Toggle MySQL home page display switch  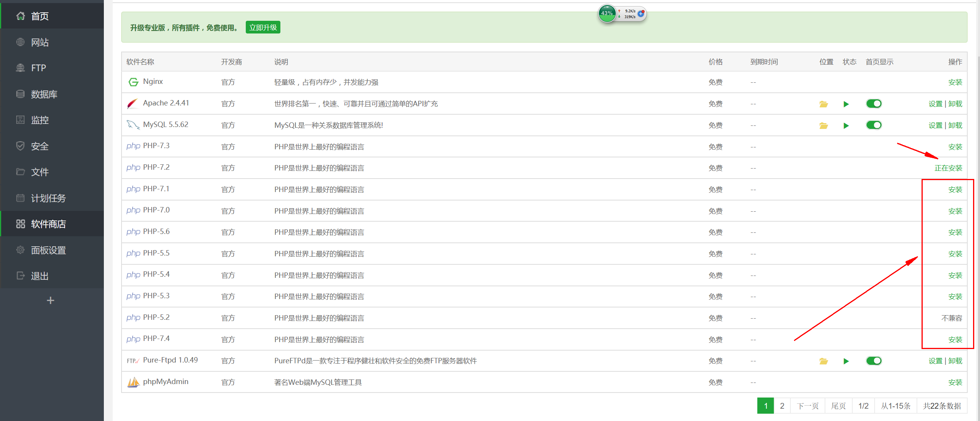pyautogui.click(x=874, y=125)
